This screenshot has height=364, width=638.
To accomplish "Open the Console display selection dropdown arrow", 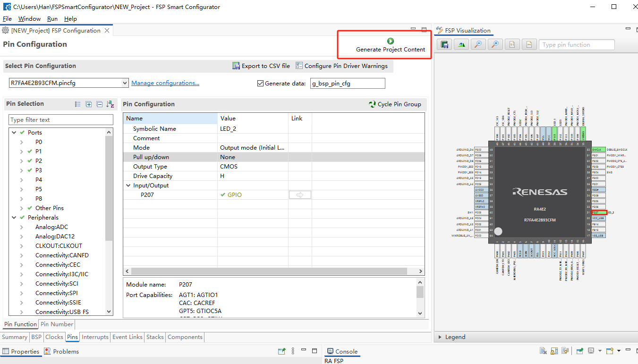I will pyautogui.click(x=600, y=351).
